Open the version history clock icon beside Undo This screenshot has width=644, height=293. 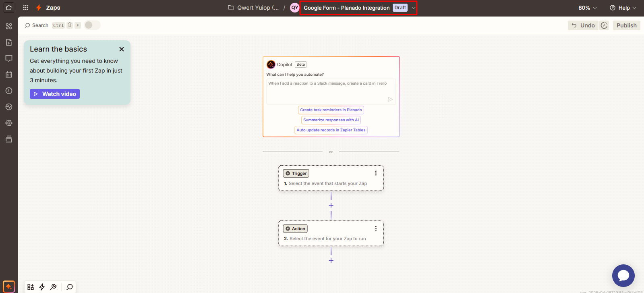(604, 25)
